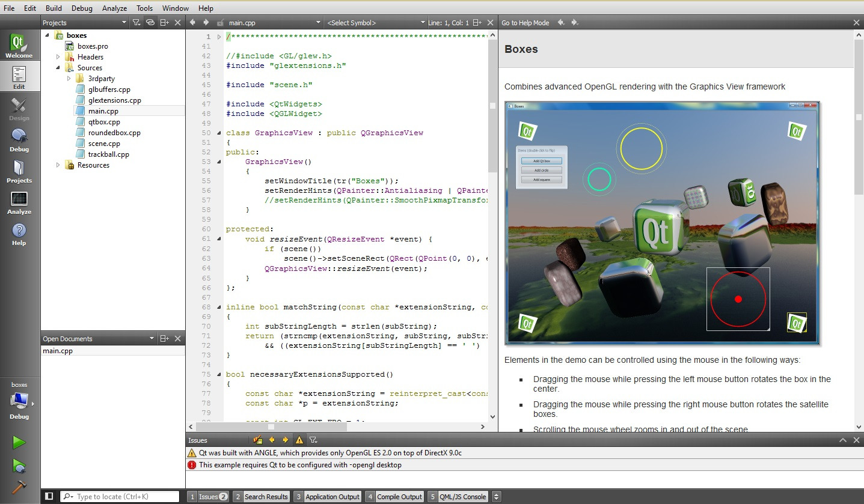Toggle synchronize with editor in Projects pane
The height and width of the screenshot is (504, 864).
point(150,23)
